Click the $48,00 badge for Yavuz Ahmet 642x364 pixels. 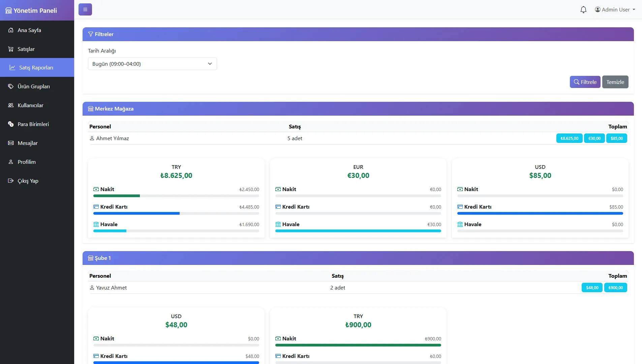[592, 287]
